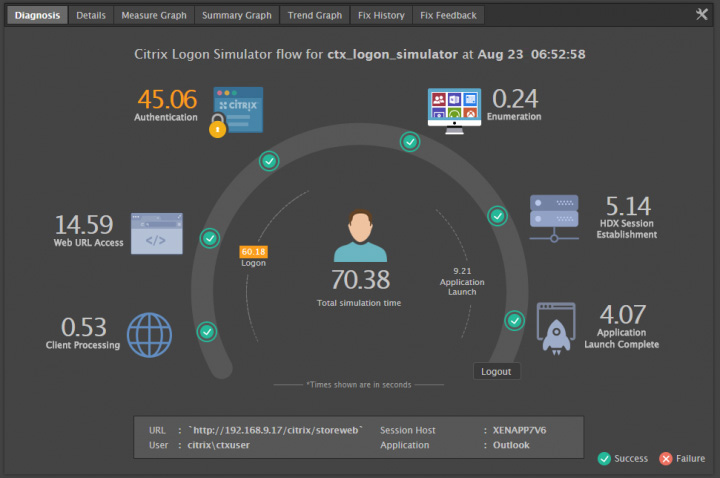Click the success checkmark beside Client Processing
Image resolution: width=720 pixels, height=478 pixels.
pos(207,332)
